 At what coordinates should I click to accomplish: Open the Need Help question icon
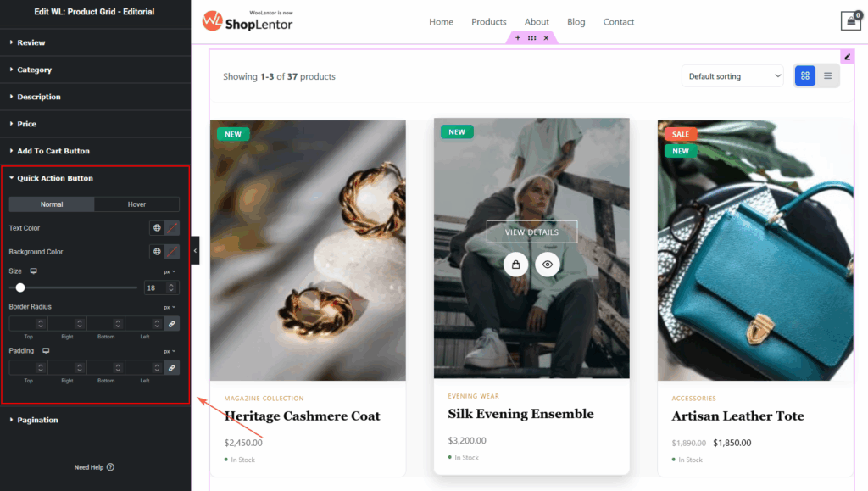[111, 467]
